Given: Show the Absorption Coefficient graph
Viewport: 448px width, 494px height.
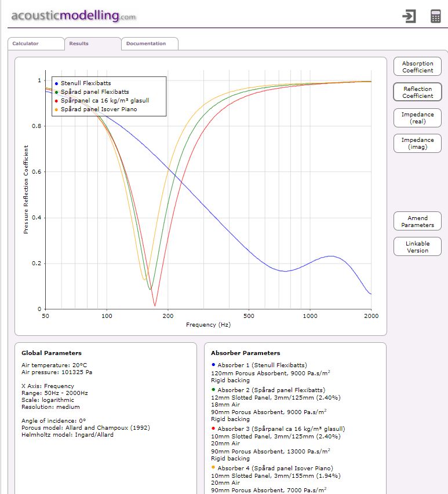Looking at the screenshot, I should [x=417, y=67].
